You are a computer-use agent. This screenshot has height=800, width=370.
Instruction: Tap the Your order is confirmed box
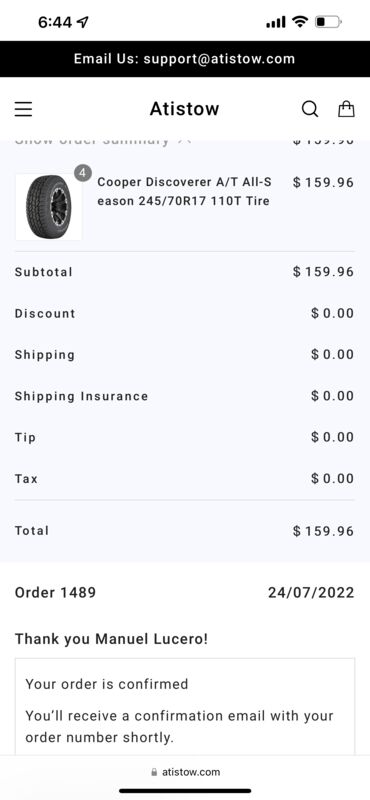pyautogui.click(x=185, y=706)
